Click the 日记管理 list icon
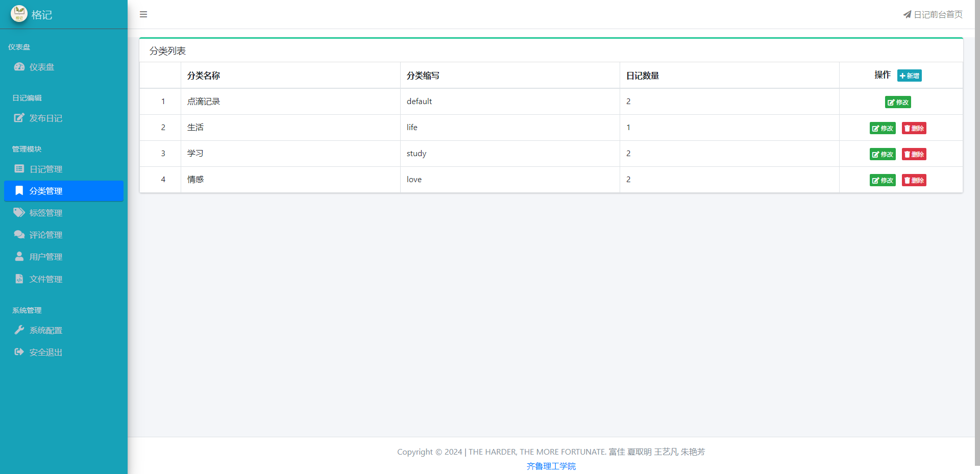980x474 pixels. (x=19, y=169)
